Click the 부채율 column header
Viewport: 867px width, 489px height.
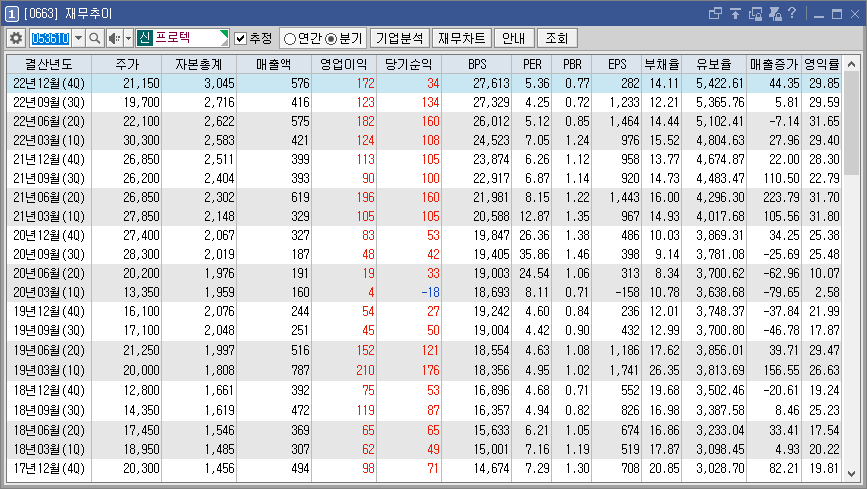coord(661,64)
